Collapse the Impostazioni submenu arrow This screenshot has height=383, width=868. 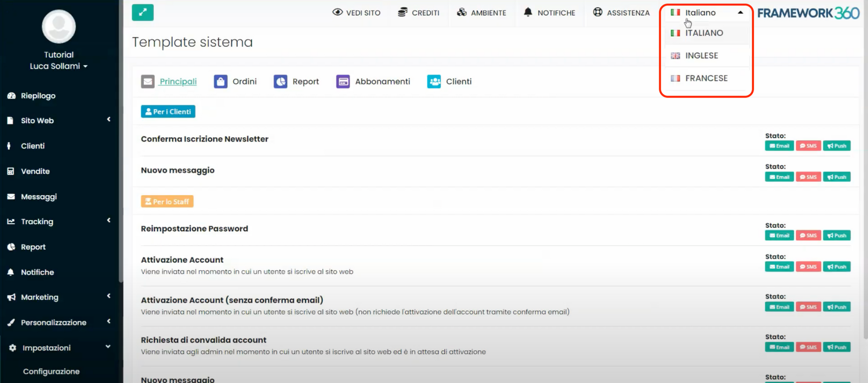[108, 346]
